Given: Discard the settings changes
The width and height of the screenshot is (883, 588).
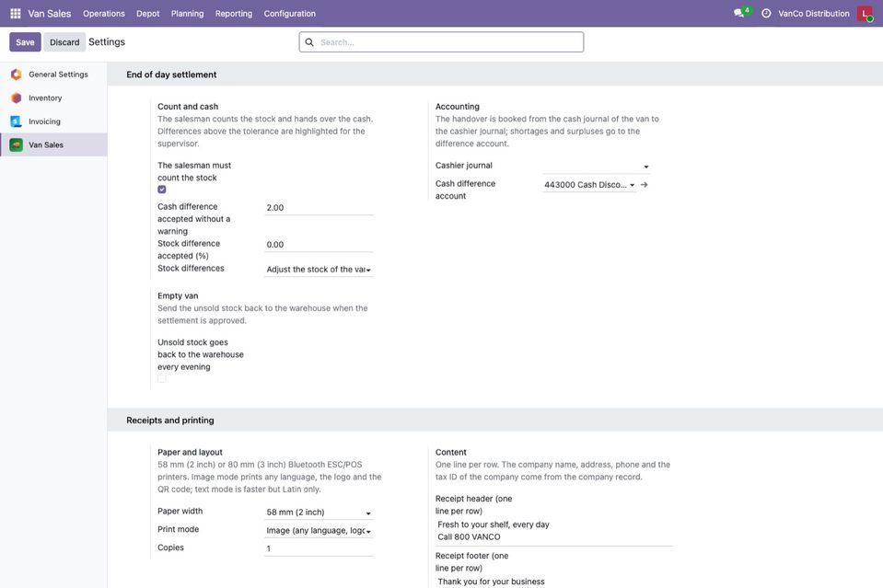Looking at the screenshot, I should coord(64,42).
